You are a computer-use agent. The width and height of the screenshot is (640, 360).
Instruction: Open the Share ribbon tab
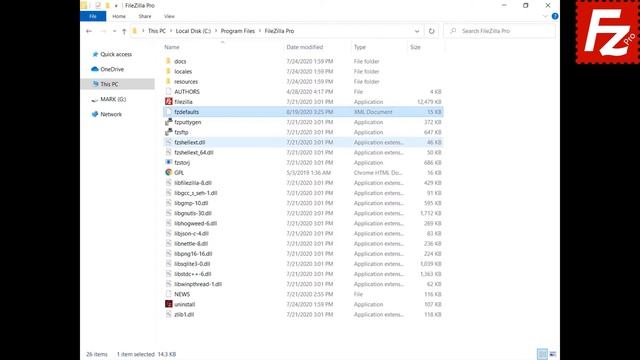tap(145, 16)
